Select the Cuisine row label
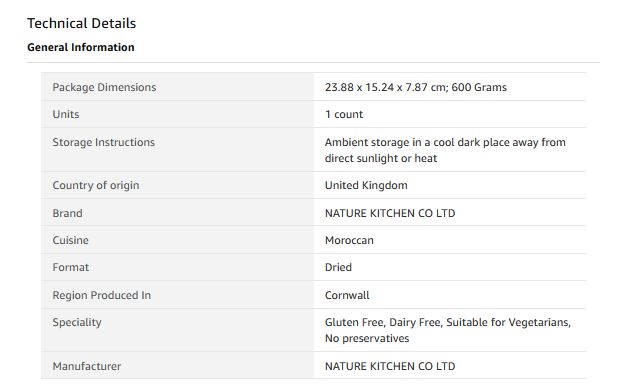 pos(70,240)
